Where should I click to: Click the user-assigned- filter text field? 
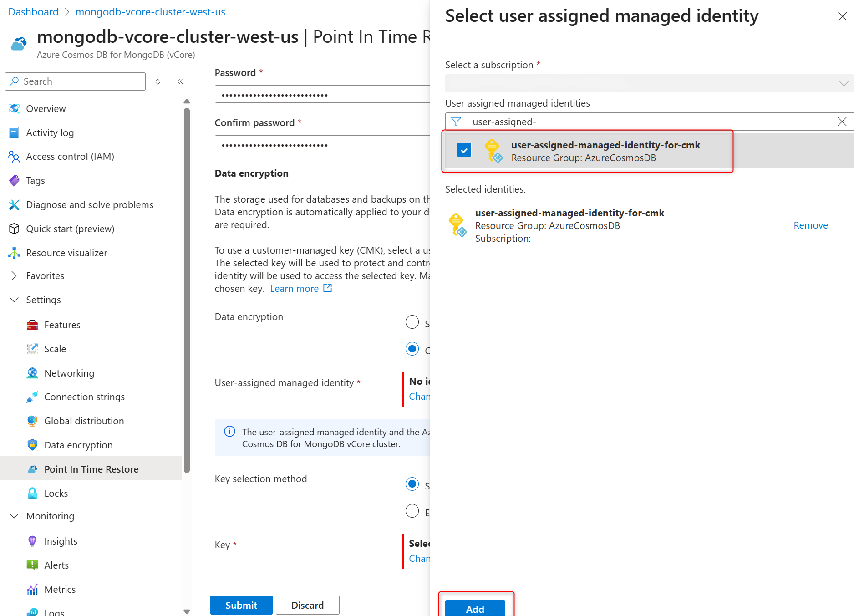pyautogui.click(x=649, y=122)
